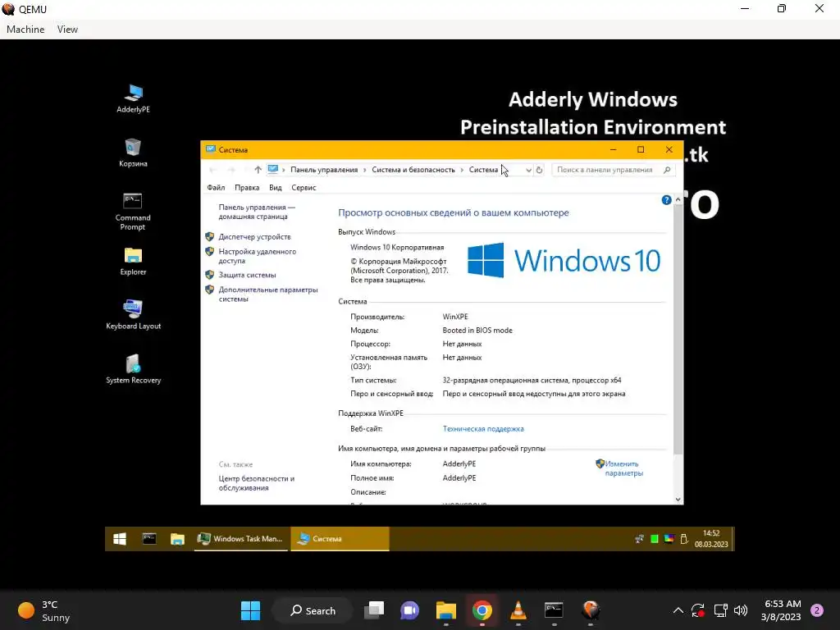Show hidden host tray icons chevron
Screen dimensions: 840x630
coord(678,610)
